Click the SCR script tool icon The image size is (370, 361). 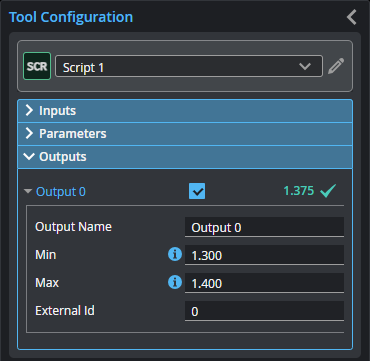click(37, 66)
